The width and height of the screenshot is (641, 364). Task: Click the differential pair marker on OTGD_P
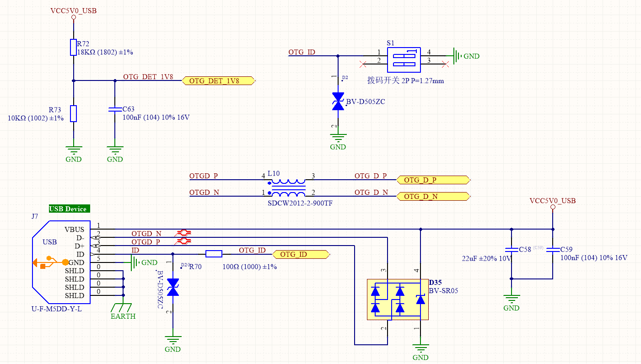click(x=184, y=240)
